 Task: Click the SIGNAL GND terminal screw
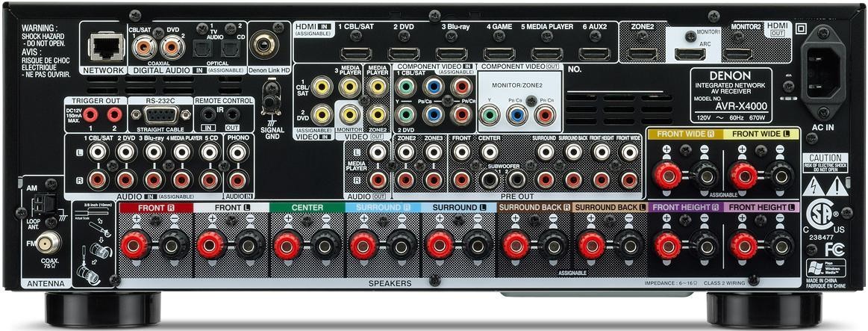tap(271, 102)
